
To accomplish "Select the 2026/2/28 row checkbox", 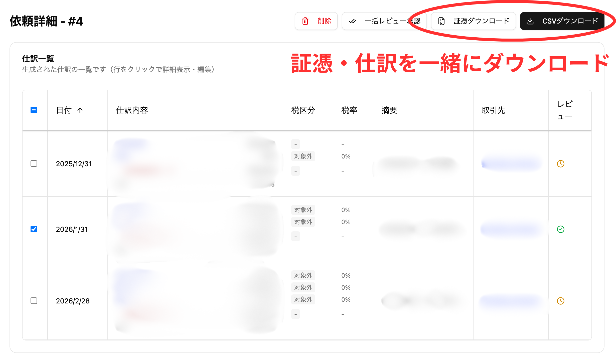I will coord(34,301).
